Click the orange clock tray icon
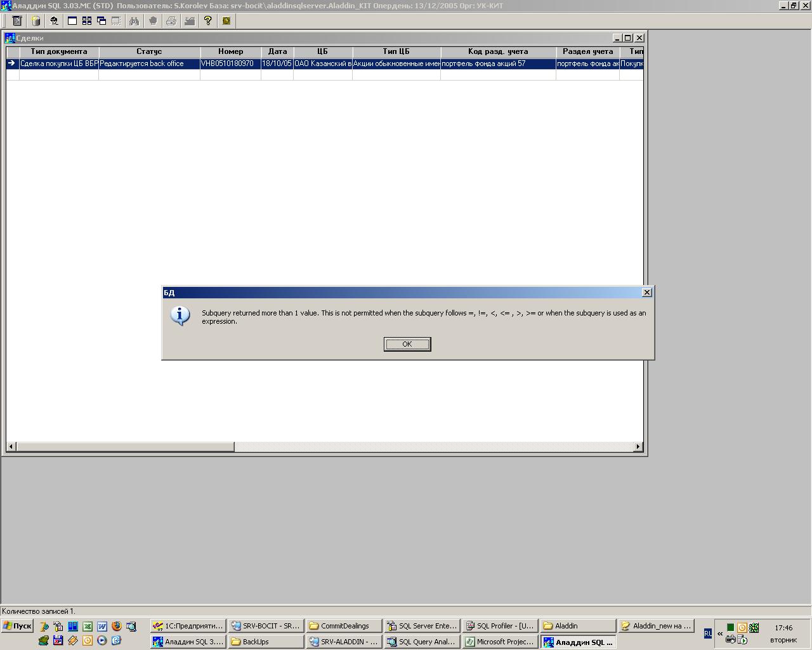Image resolution: width=812 pixels, height=650 pixels. coord(742,628)
